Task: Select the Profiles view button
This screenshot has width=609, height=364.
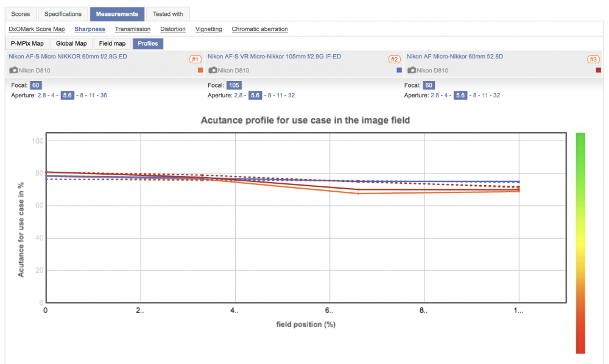Action: [148, 43]
